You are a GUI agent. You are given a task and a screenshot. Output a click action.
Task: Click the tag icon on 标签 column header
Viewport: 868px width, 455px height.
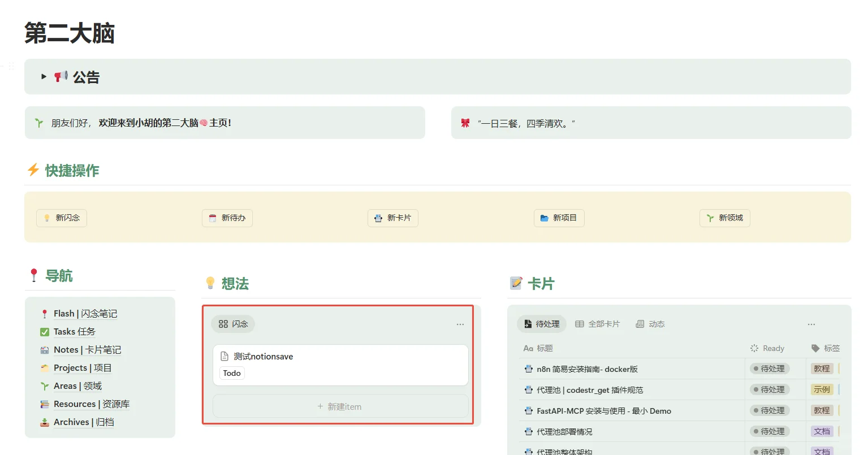(815, 348)
